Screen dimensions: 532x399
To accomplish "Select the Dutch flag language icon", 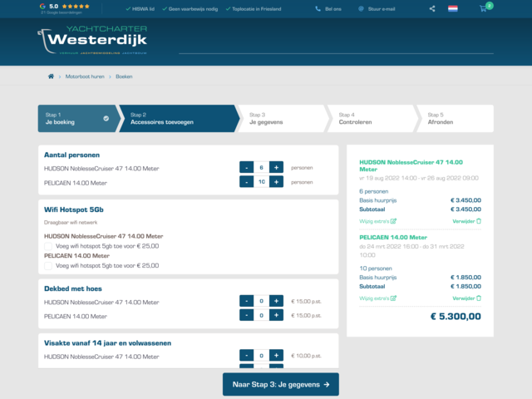I will pos(453,8).
